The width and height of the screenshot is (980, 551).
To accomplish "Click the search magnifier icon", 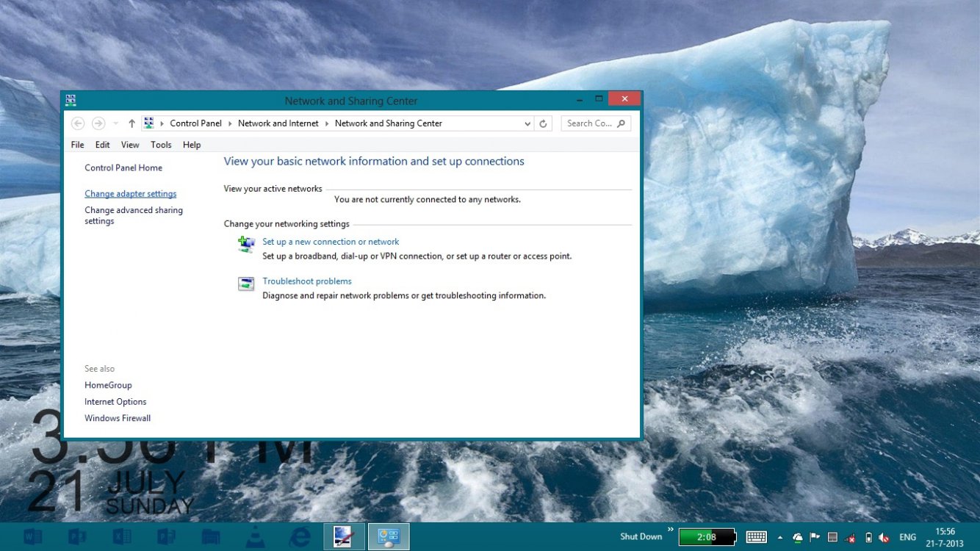I will [x=621, y=123].
